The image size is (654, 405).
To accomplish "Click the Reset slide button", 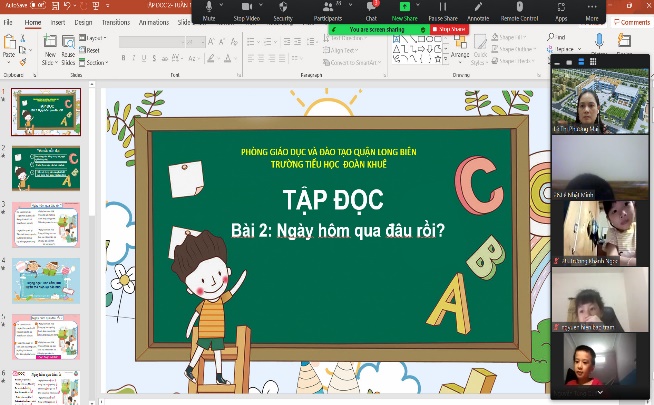I will click(92, 49).
